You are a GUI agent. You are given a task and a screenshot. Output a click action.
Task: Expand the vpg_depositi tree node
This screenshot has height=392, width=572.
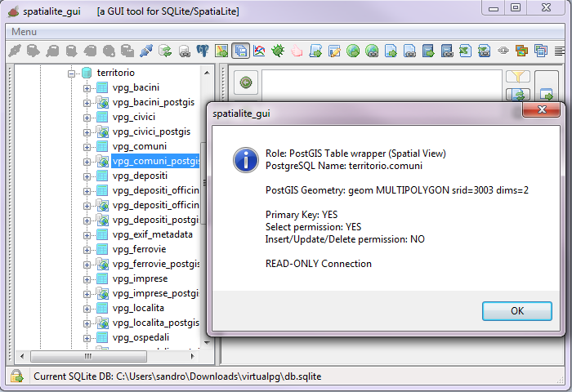[x=87, y=176]
